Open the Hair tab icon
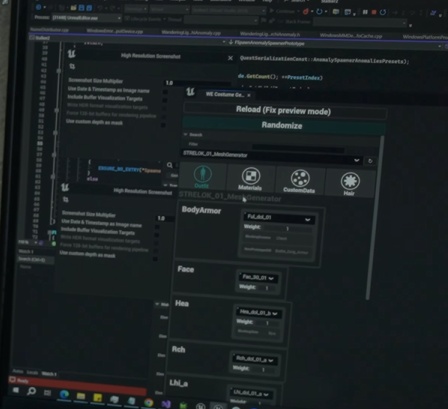The height and width of the screenshot is (409, 448). pos(350,184)
